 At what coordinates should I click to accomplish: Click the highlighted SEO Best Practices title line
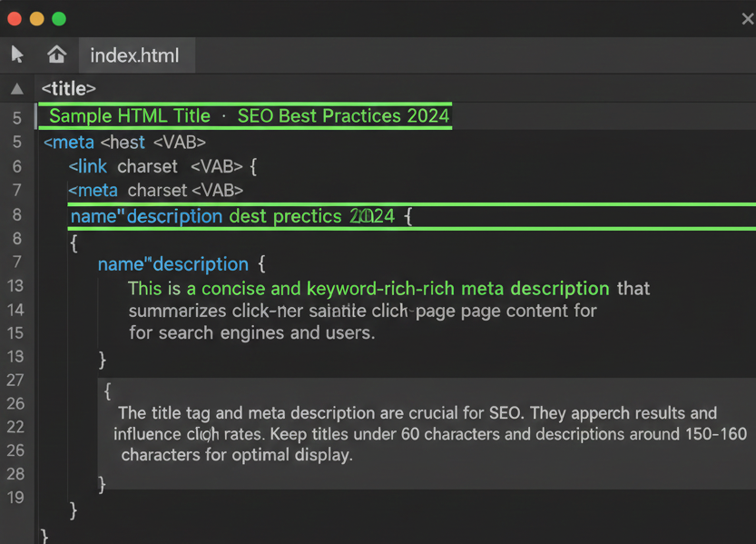[245, 116]
